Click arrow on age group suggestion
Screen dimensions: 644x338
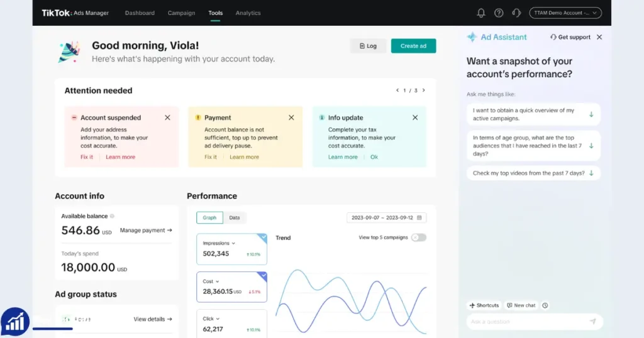(x=591, y=146)
